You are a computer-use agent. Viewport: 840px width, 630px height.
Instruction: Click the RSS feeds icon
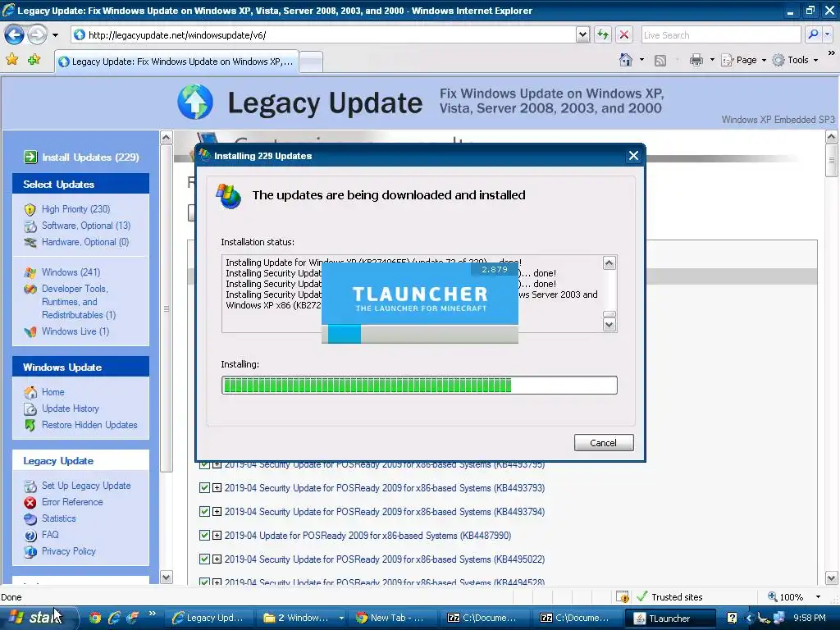pyautogui.click(x=660, y=61)
